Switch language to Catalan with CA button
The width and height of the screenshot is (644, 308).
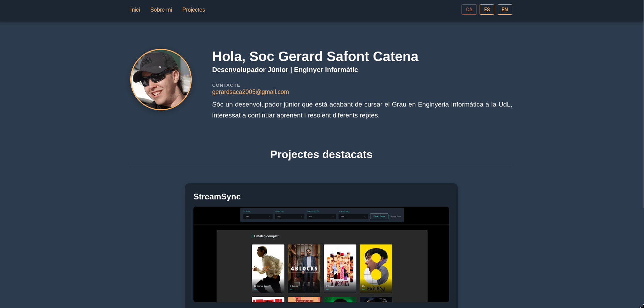point(469,10)
